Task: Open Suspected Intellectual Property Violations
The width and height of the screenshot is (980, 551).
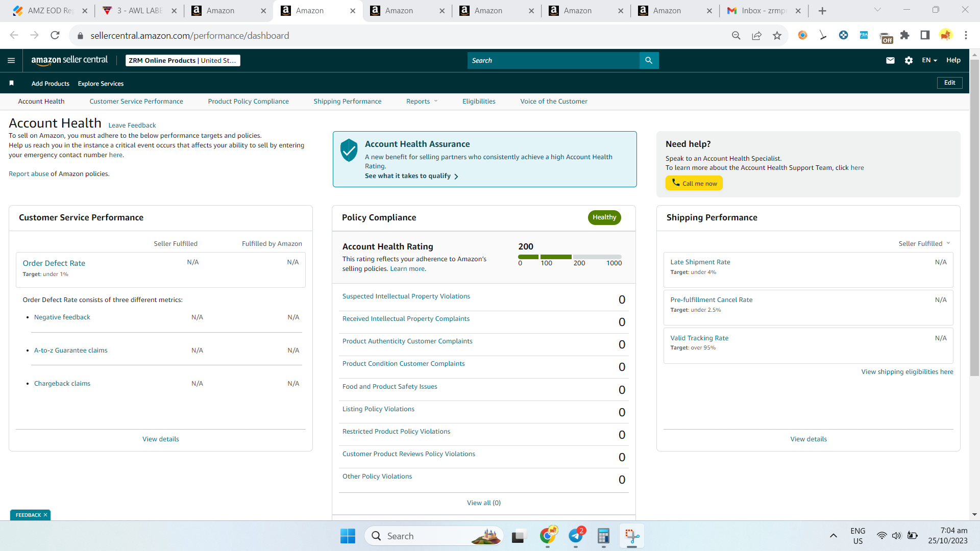Action: point(406,296)
